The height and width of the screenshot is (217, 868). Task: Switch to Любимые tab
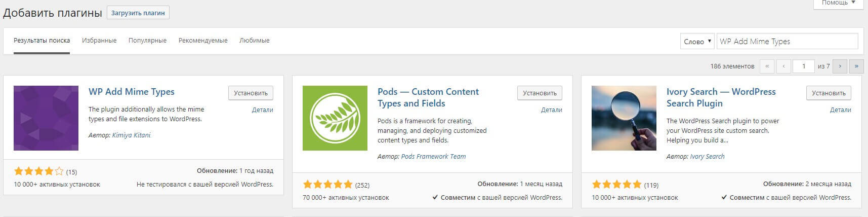254,41
